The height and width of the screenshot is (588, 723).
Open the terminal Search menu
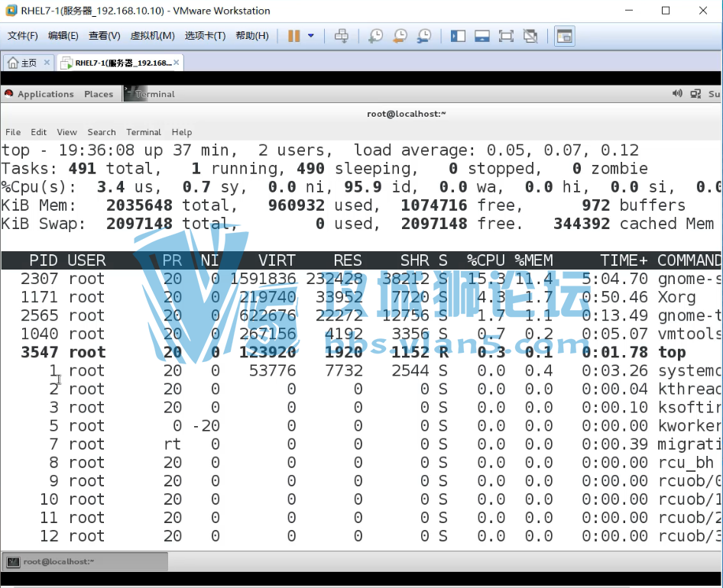coord(102,132)
